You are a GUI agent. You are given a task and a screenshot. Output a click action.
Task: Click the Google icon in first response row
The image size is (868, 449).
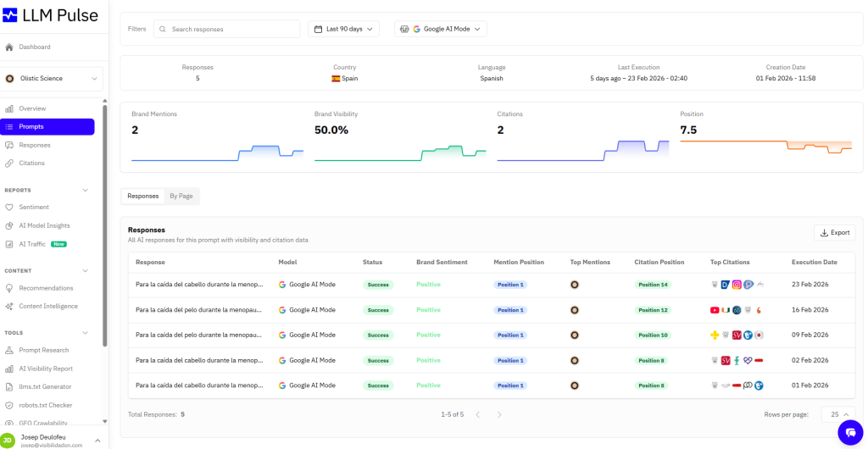coord(283,285)
